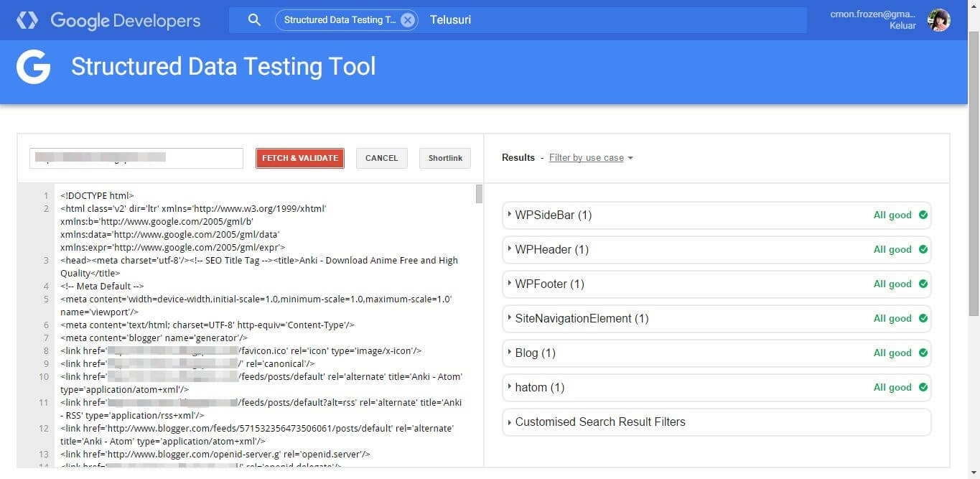Click the account email text cmon.frozen@gma...
This screenshot has height=479, width=980.
tap(873, 14)
